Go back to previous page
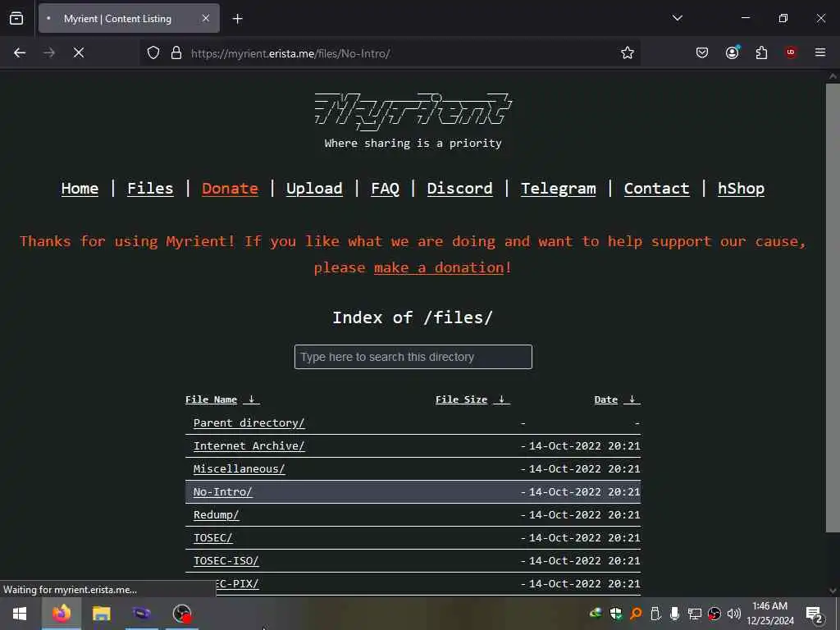 [20, 52]
